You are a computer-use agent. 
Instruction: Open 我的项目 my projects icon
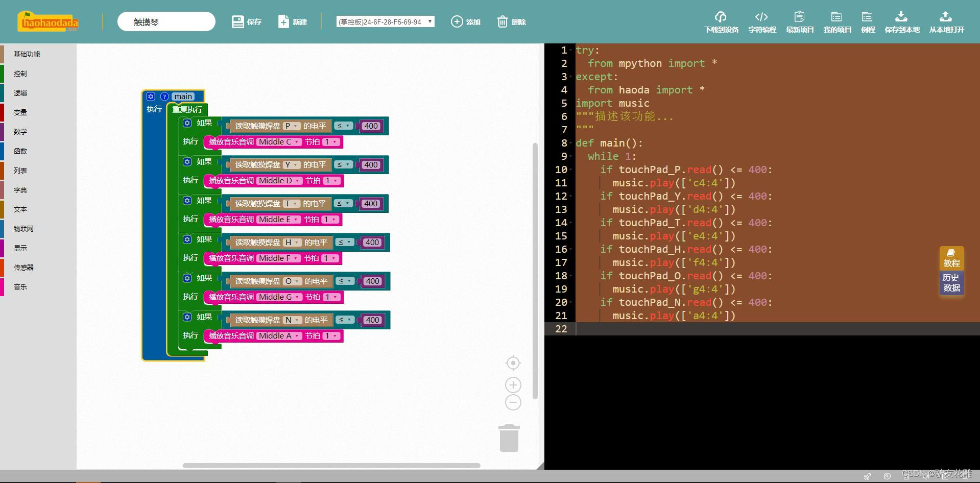[836, 17]
